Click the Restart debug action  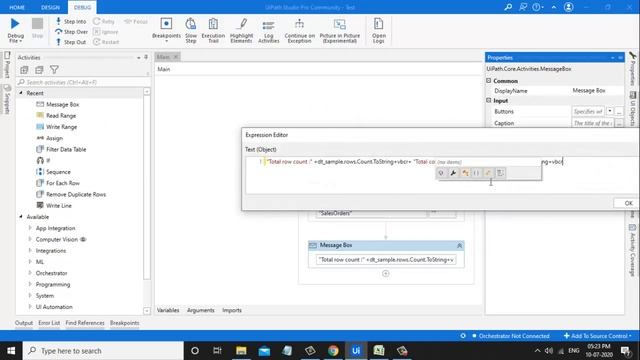(106, 42)
